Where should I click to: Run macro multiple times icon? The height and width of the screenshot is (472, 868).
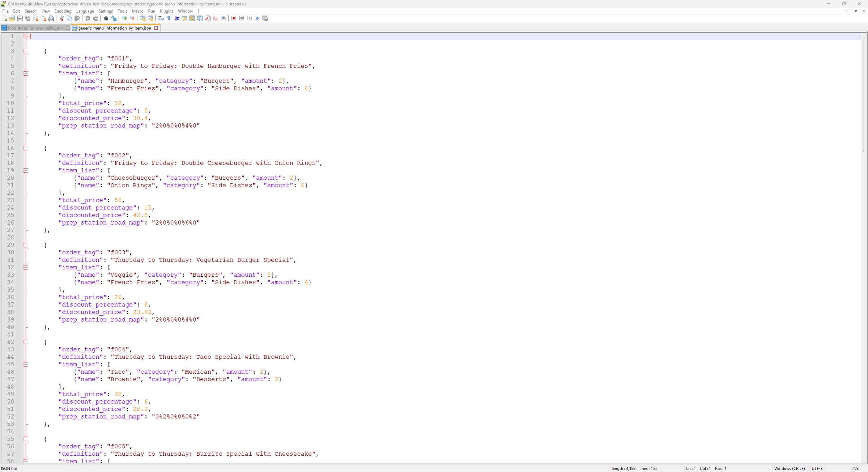tap(257, 18)
